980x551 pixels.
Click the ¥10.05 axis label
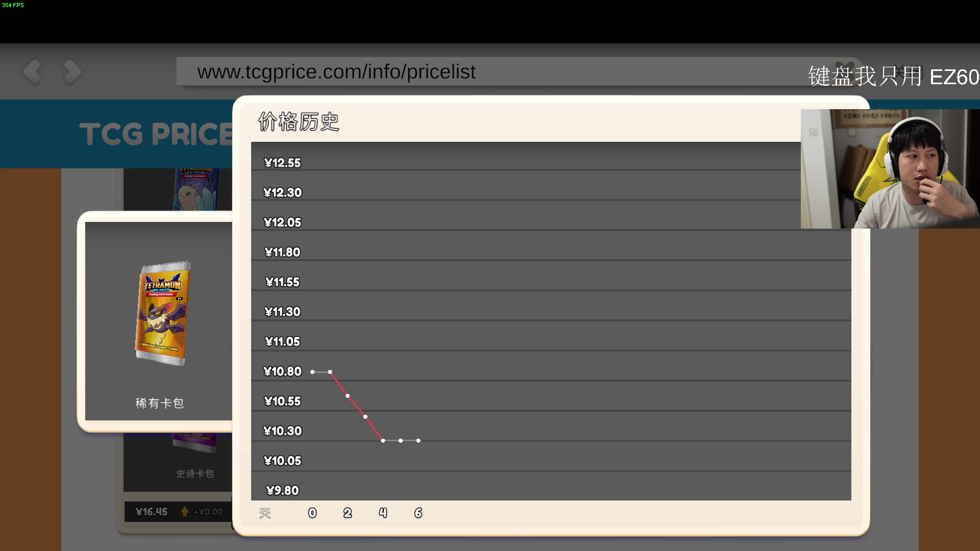coord(282,461)
